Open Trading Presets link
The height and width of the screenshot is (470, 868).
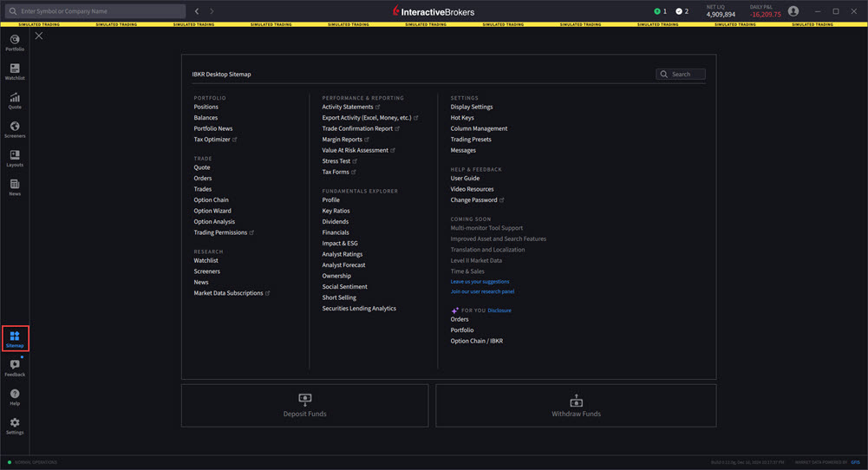[x=471, y=140]
